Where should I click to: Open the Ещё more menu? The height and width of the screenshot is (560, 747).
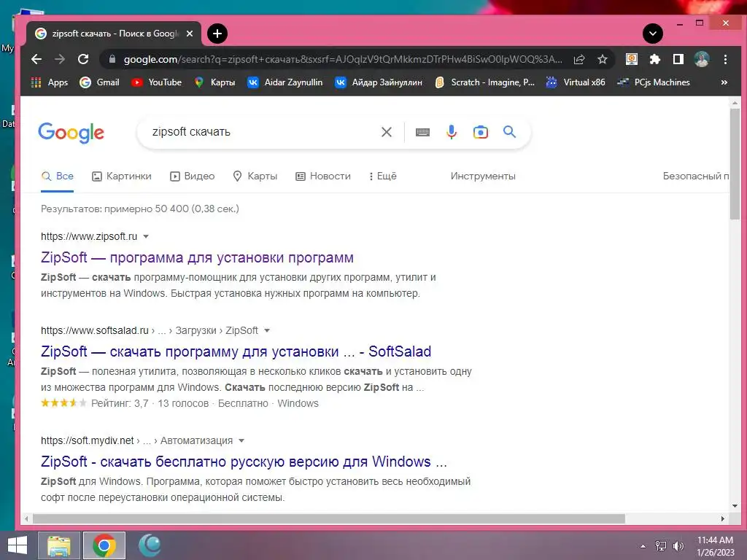coord(382,176)
